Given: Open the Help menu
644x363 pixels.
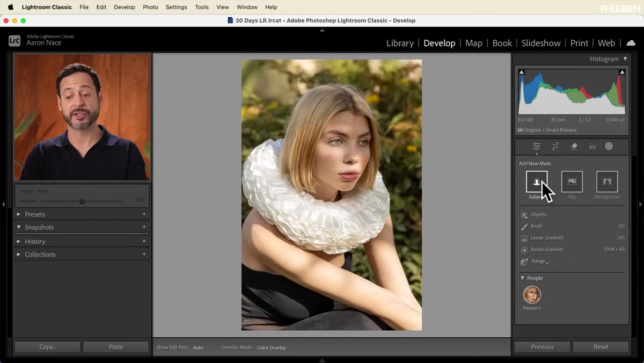Looking at the screenshot, I should pos(271,7).
